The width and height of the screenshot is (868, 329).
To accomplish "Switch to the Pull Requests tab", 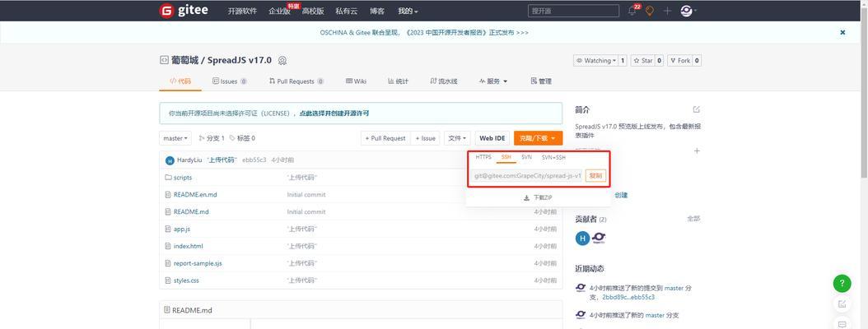I will point(296,81).
